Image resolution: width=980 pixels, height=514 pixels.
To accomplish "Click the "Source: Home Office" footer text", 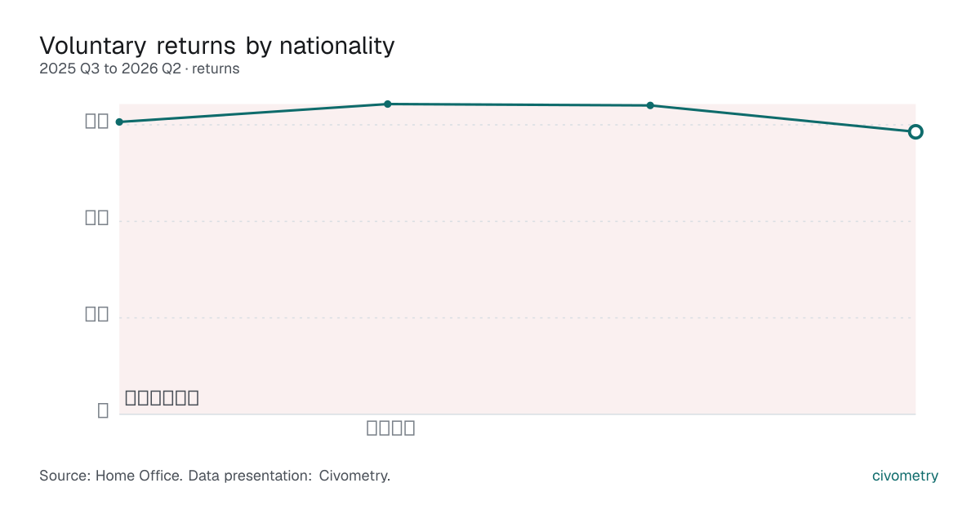I will pos(110,476).
